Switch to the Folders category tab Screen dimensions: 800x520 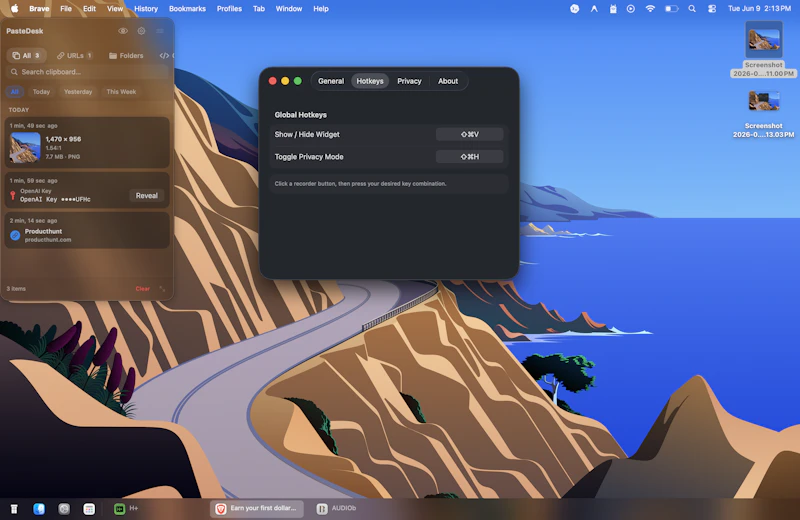coord(126,56)
